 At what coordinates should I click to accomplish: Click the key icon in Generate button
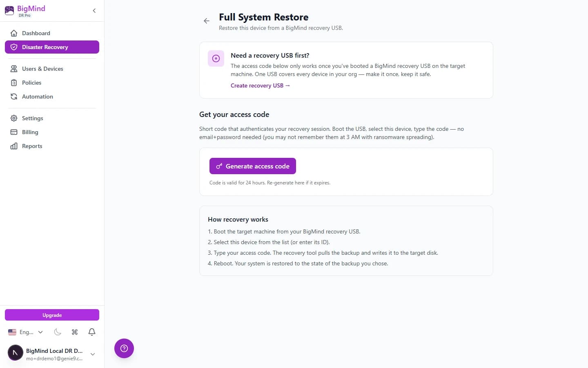pos(219,166)
